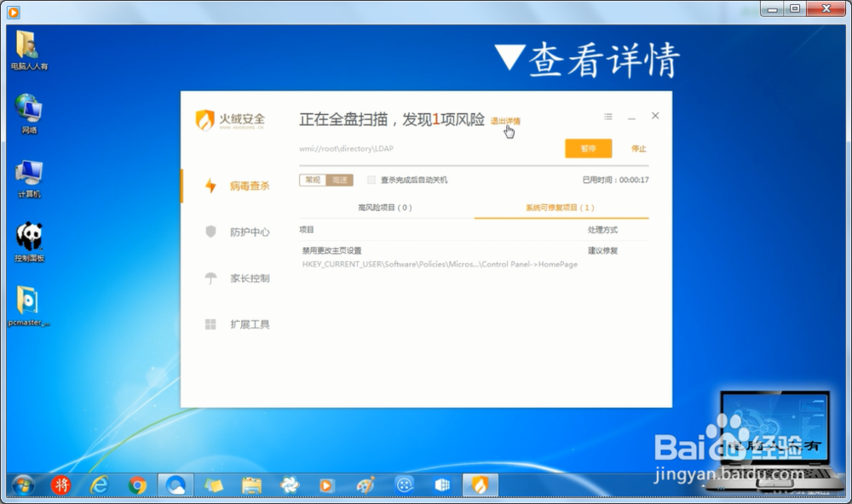The image size is (852, 504).
Task: Click 建议修复 handling option for item
Action: point(602,250)
